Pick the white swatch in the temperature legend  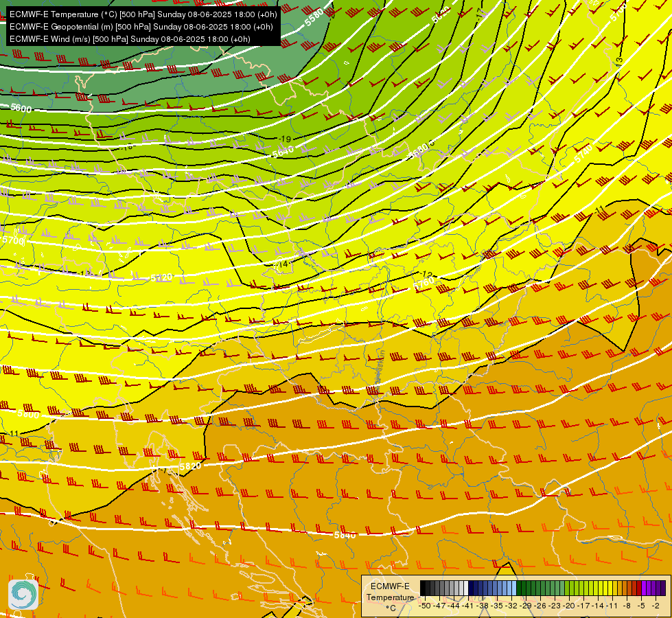click(466, 588)
